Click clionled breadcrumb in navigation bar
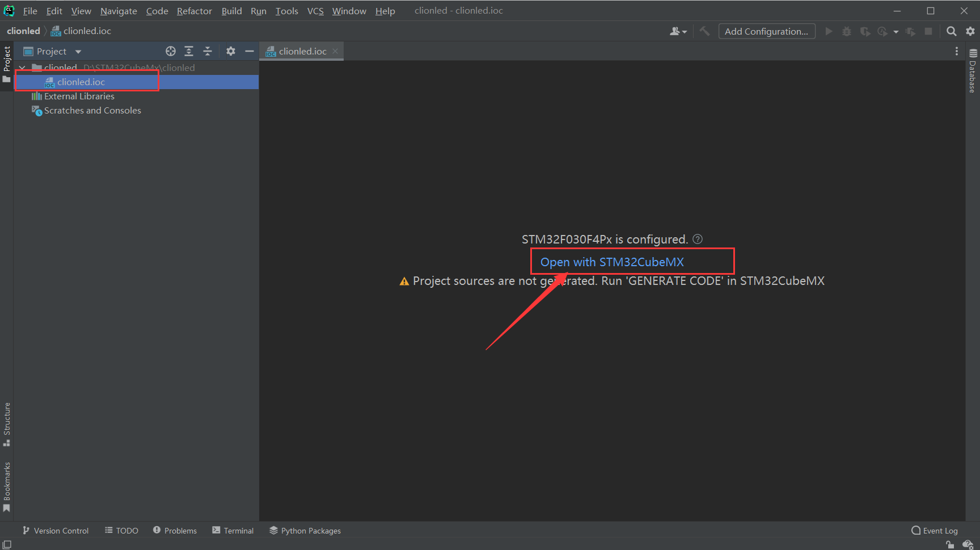980x550 pixels. click(x=23, y=31)
